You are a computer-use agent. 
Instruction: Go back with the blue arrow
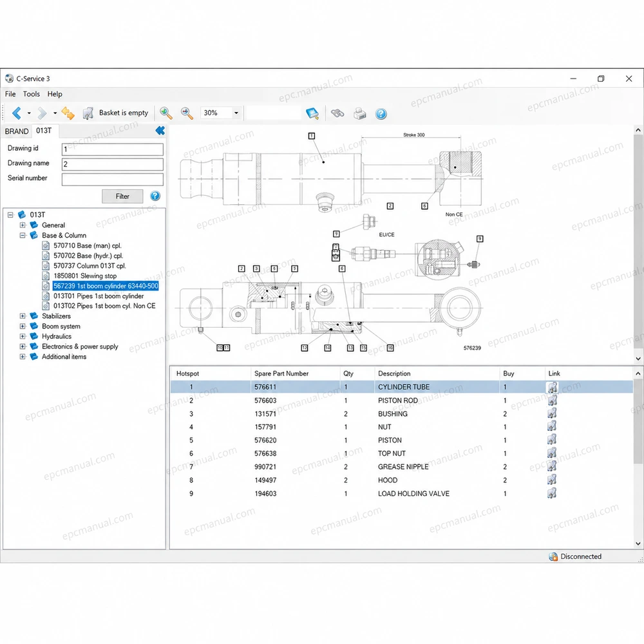(17, 113)
